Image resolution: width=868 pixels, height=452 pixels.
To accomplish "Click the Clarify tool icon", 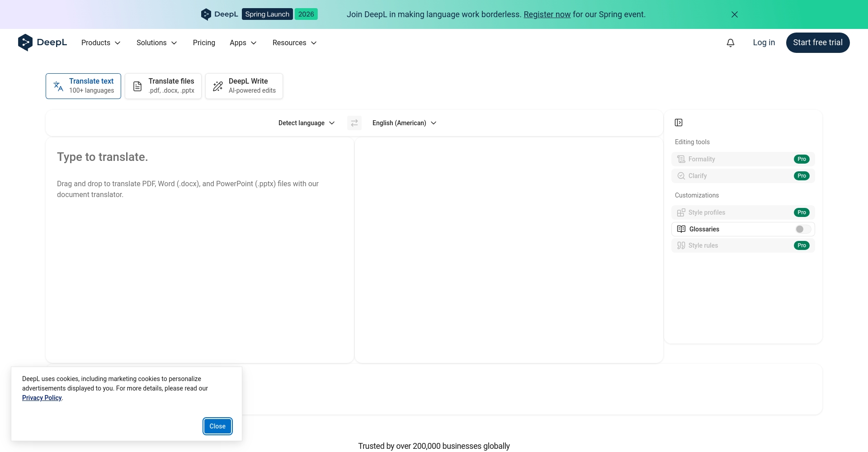I will point(681,176).
